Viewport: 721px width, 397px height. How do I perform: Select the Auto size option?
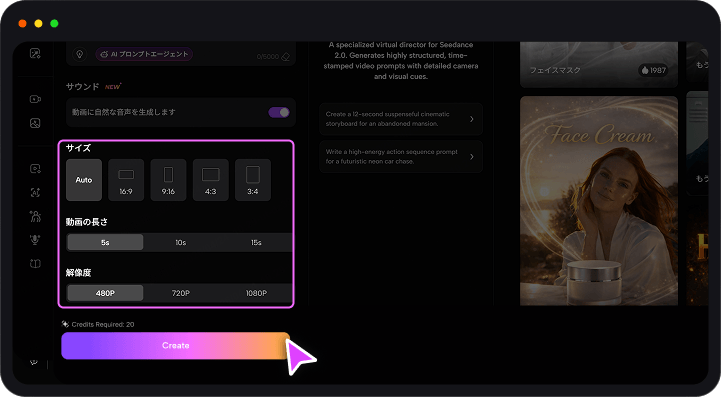click(84, 180)
